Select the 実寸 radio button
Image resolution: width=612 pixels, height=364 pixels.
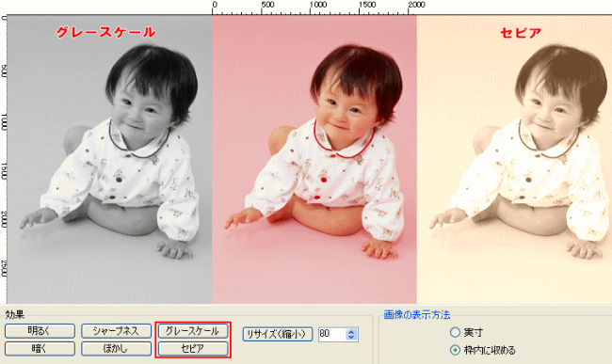pos(455,332)
